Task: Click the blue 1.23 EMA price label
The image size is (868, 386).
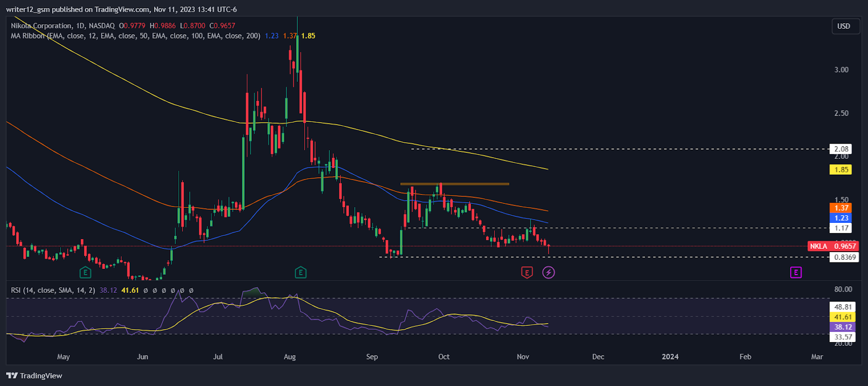Action: 841,218
